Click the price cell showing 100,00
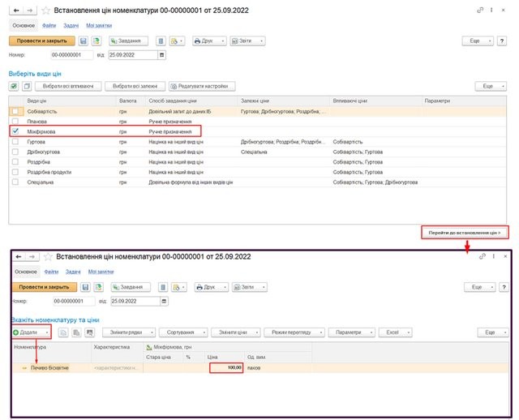519x420 pixels. point(225,368)
